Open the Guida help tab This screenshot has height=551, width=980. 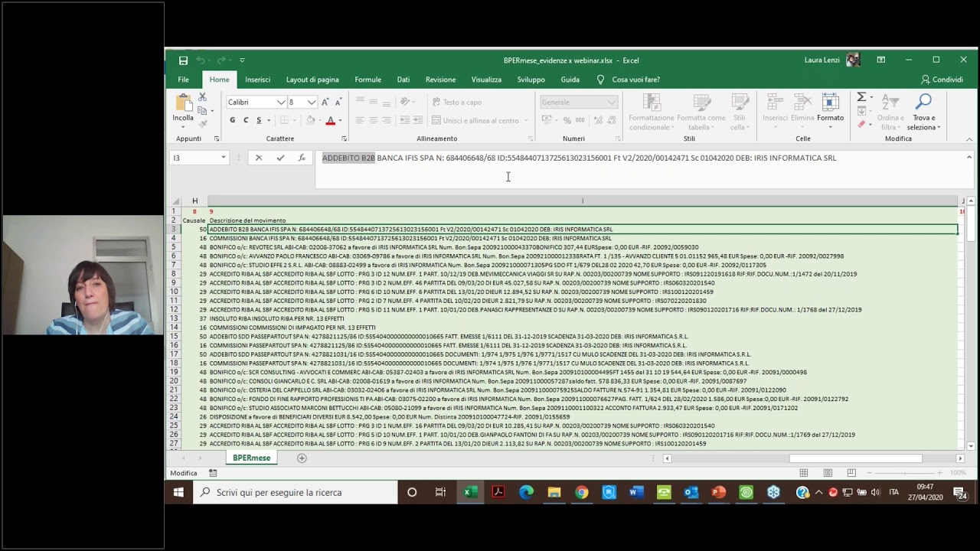pyautogui.click(x=570, y=80)
